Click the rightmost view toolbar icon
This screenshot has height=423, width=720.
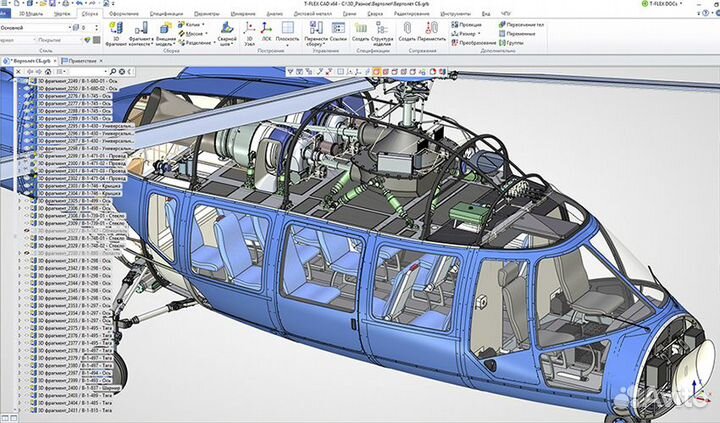[x=442, y=72]
